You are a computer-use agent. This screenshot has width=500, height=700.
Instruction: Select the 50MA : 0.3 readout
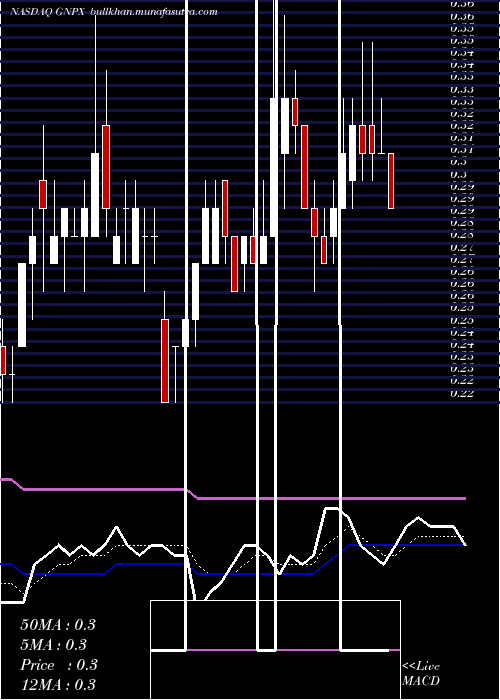point(58,625)
